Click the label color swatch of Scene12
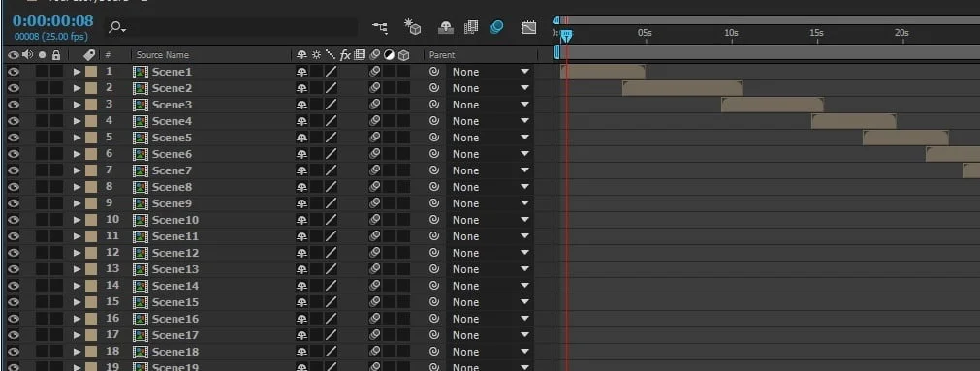 pos(90,253)
